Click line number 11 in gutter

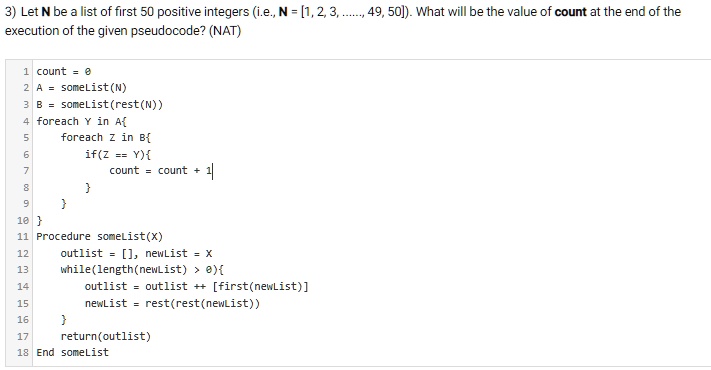pos(23,237)
